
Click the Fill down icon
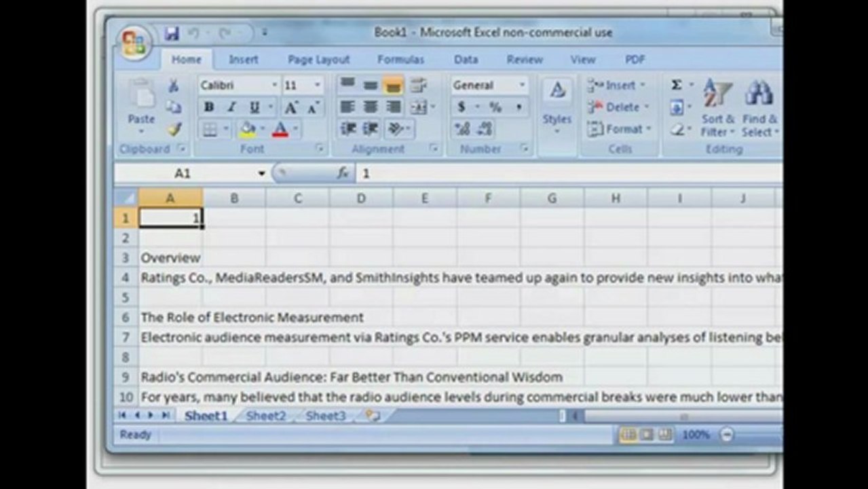click(677, 107)
